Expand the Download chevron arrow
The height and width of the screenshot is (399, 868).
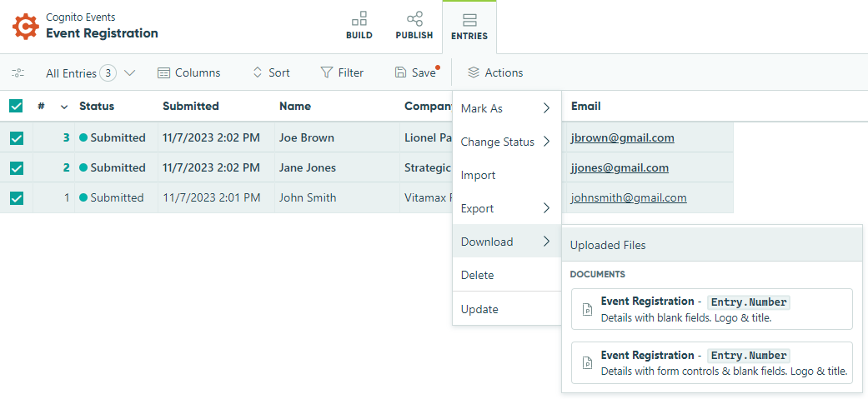[546, 242]
